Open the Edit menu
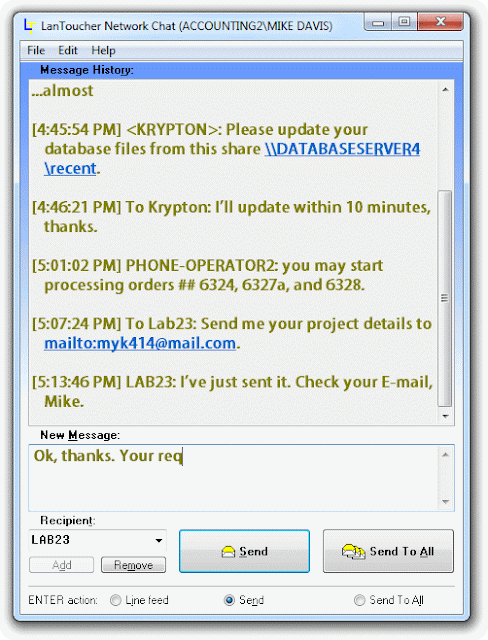The height and width of the screenshot is (640, 488). tap(67, 50)
